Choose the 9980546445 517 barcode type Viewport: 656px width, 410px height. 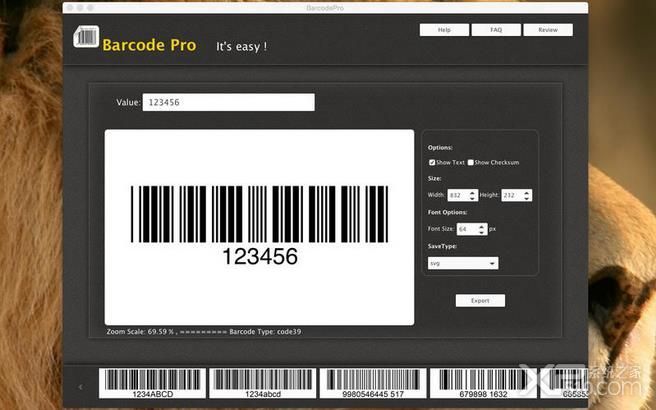coord(373,383)
